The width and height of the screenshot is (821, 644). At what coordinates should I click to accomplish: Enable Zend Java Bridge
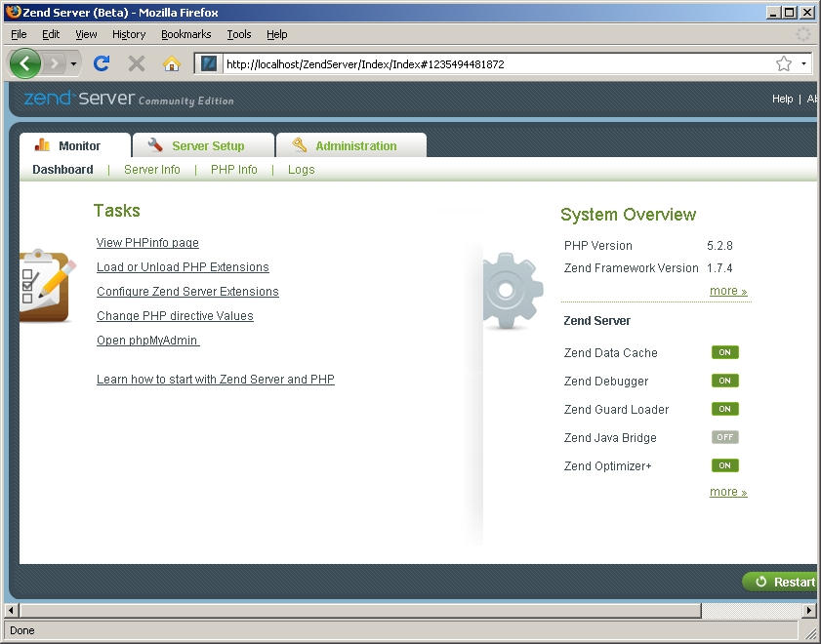(x=724, y=437)
